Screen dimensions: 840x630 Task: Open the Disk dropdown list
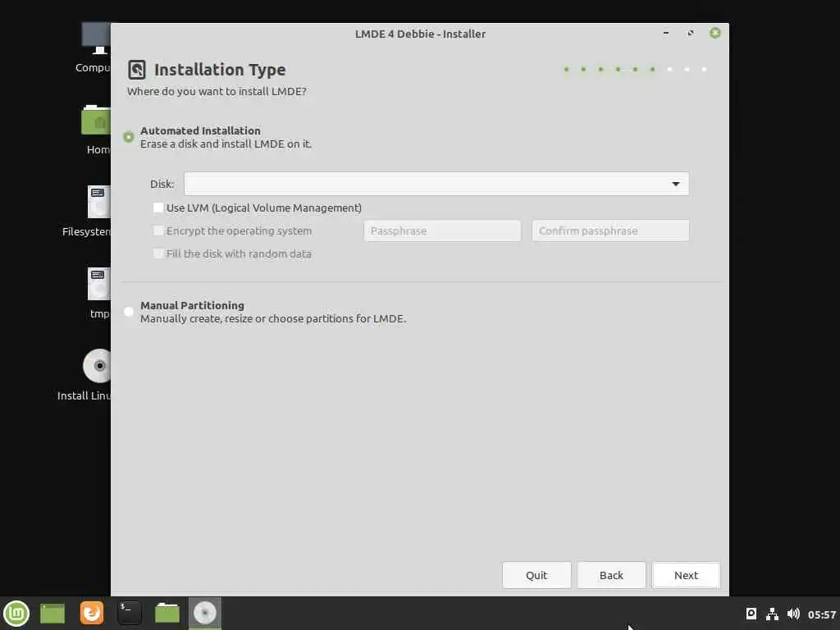coord(436,184)
